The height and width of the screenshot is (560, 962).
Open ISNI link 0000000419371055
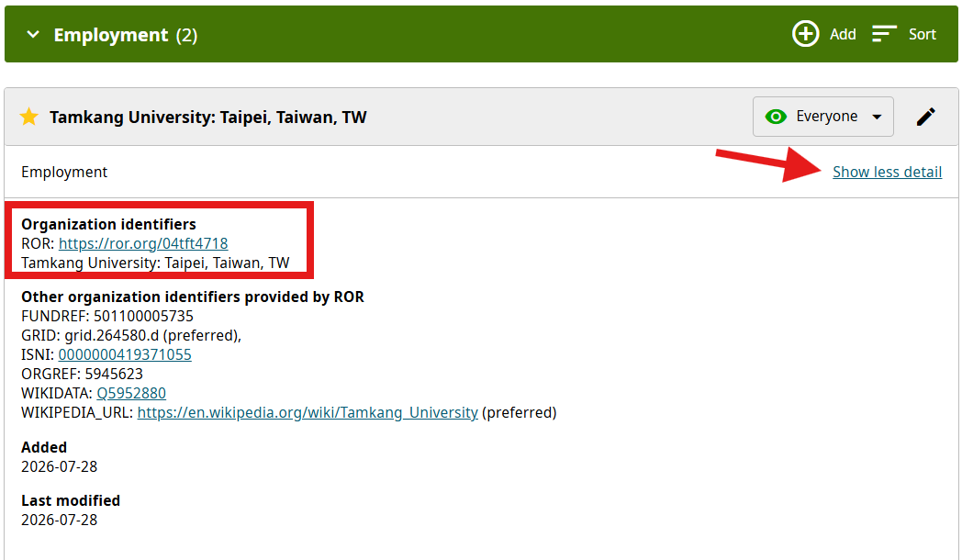coord(125,354)
